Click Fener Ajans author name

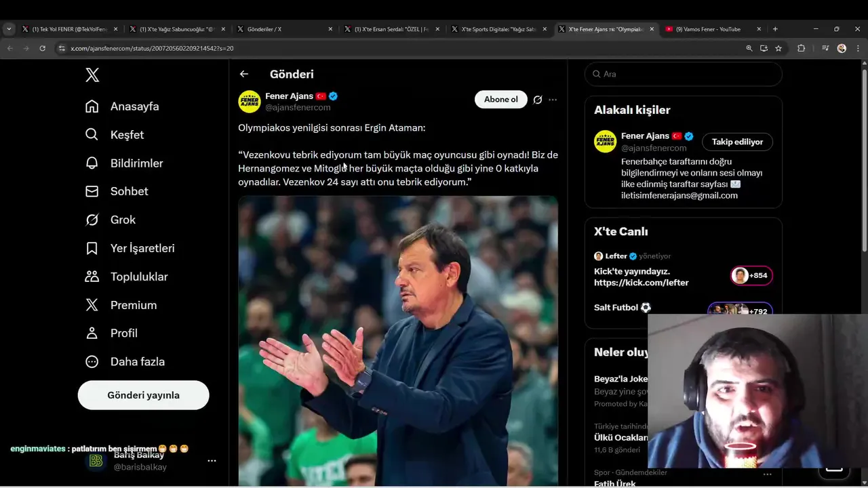click(289, 96)
